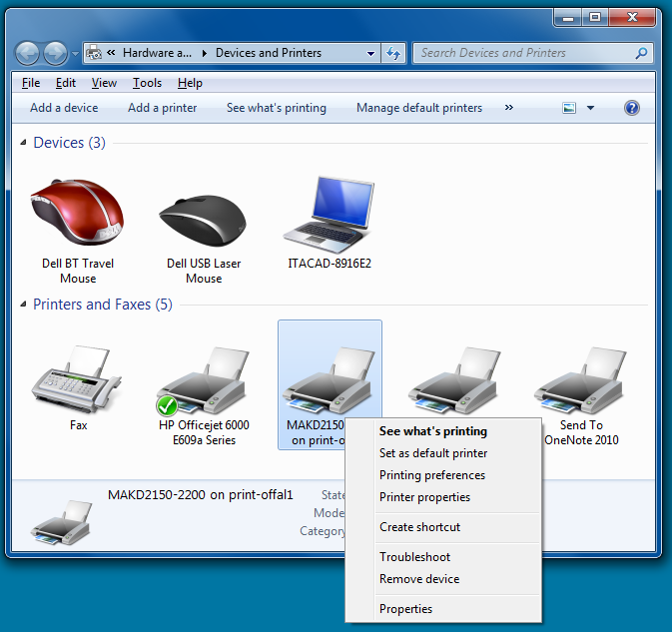Image resolution: width=672 pixels, height=632 pixels.
Task: Click the back navigation arrow button
Action: pyautogui.click(x=28, y=53)
